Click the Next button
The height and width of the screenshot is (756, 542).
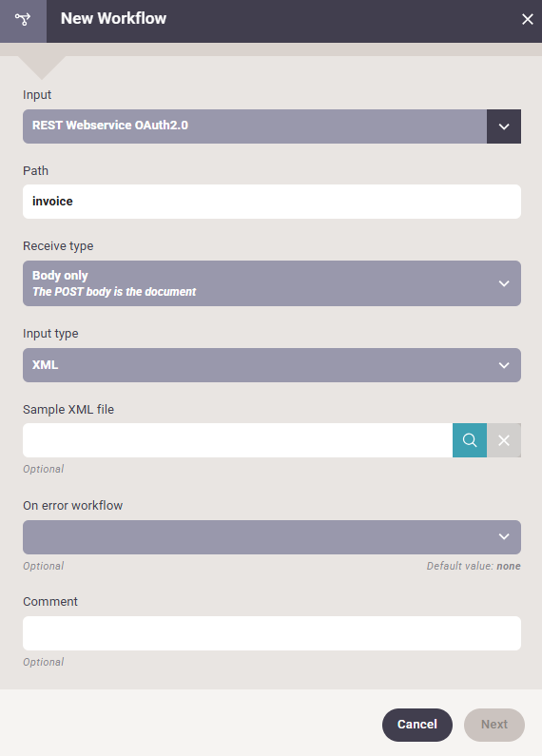494,725
